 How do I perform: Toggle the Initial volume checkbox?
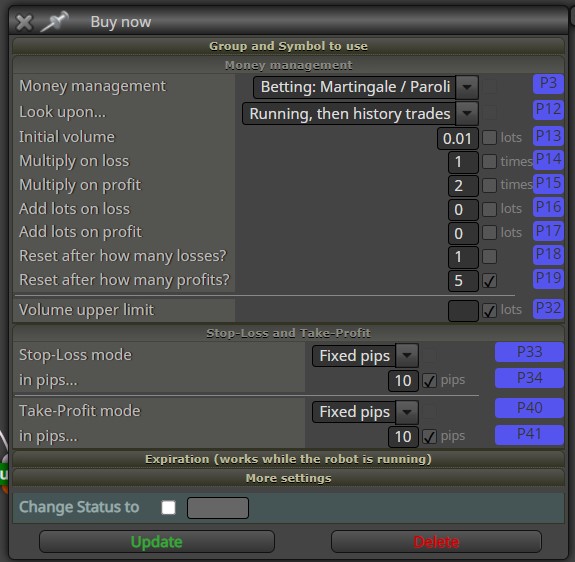tap(490, 138)
